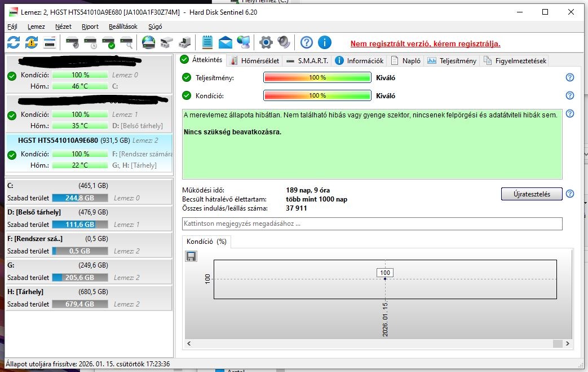The image size is (588, 372).
Task: Open the Riport menu
Action: pyautogui.click(x=90, y=27)
